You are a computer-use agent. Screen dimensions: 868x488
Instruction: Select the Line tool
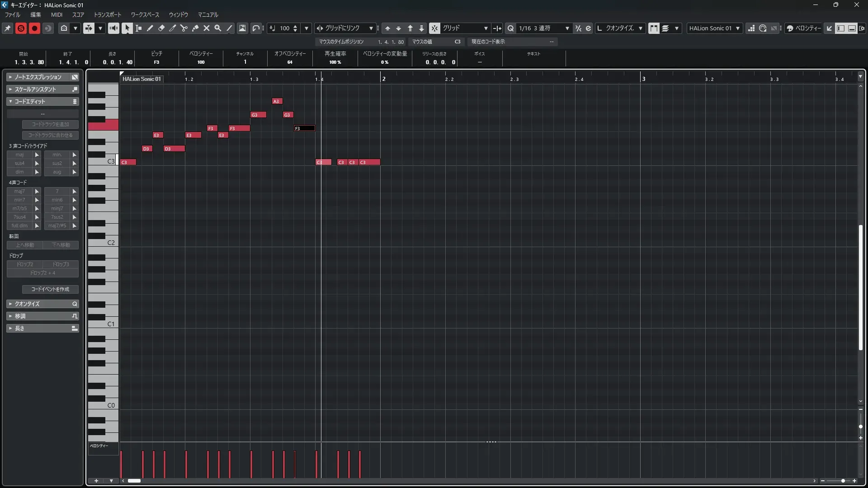click(x=230, y=28)
